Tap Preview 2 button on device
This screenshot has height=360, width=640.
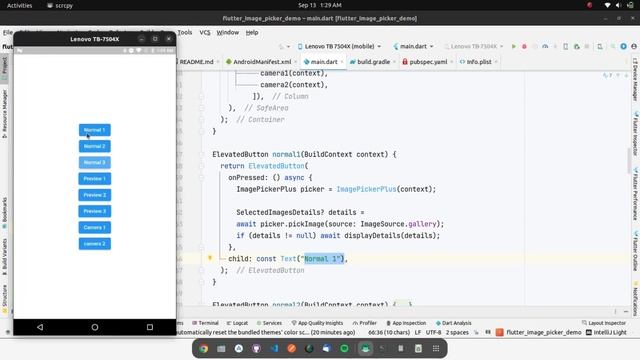(x=95, y=195)
